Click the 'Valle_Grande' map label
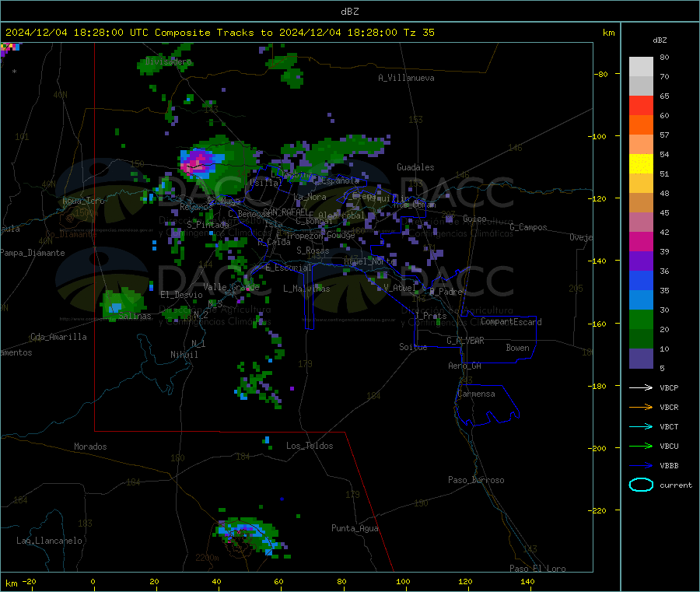 pyautogui.click(x=231, y=287)
